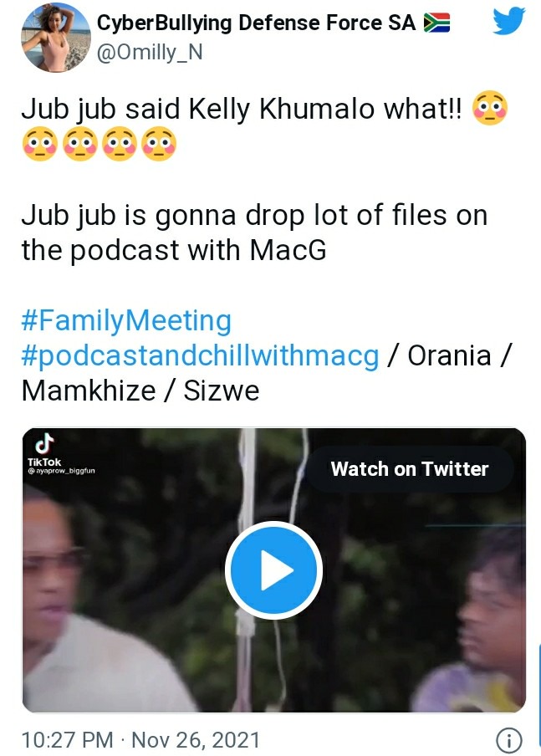This screenshot has width=541, height=756.
Task: Open the @Omilly_N profile picture
Action: pyautogui.click(x=56, y=37)
